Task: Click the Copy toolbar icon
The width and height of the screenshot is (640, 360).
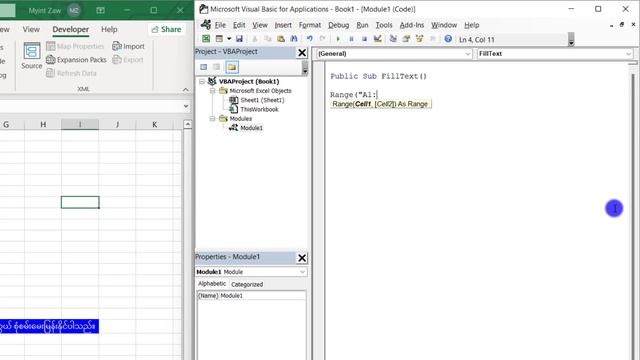Action: [x=268, y=39]
